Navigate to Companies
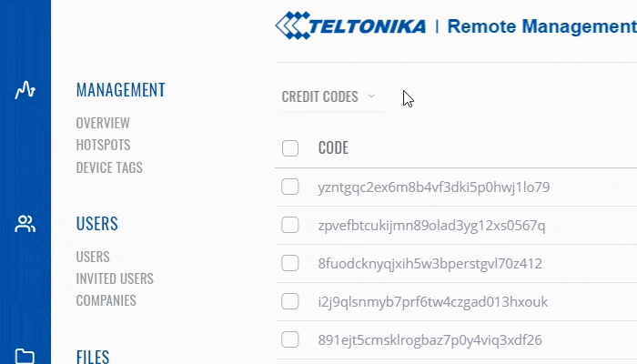Image resolution: width=637 pixels, height=364 pixels. pos(106,300)
